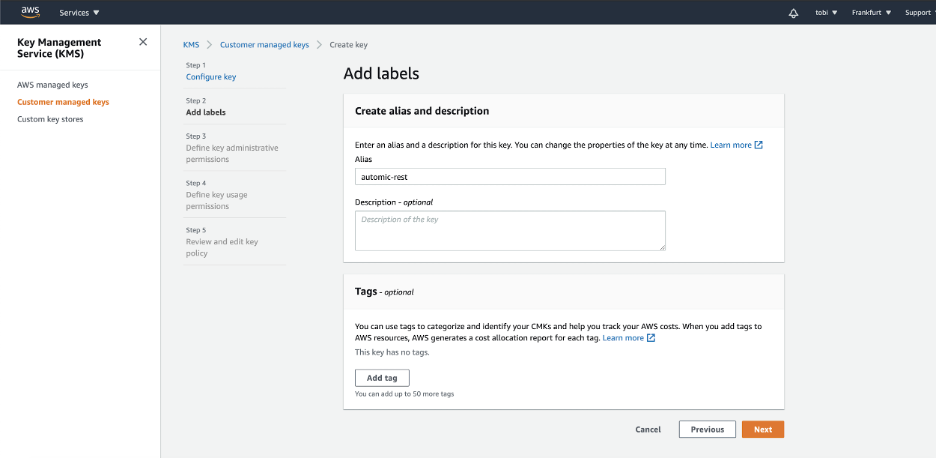Open the Frankfurt region selector

(871, 13)
